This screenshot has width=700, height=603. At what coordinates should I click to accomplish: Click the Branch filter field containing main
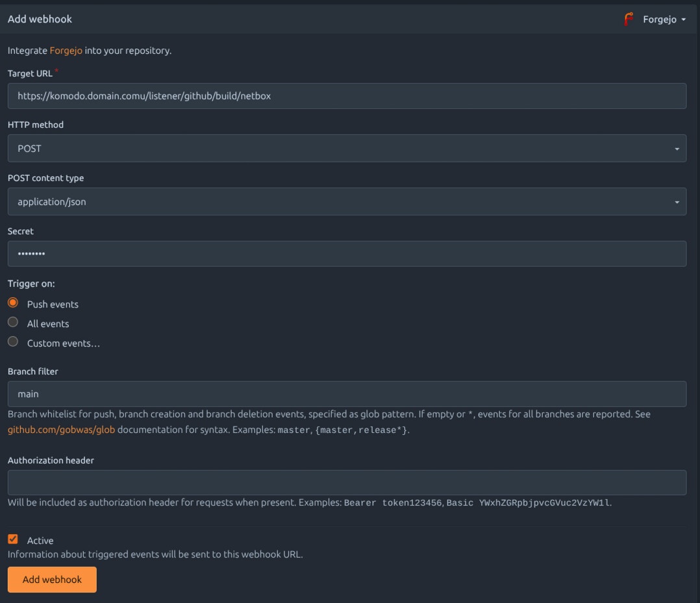pyautogui.click(x=347, y=394)
